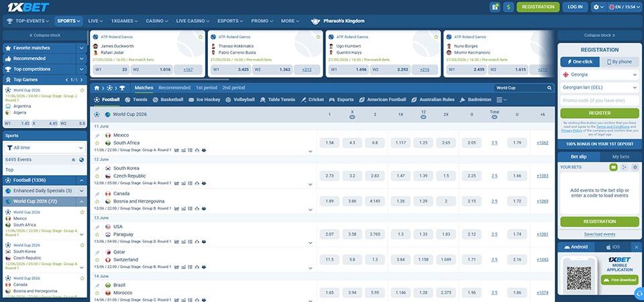Click the green REGISTER button
This screenshot has width=644, height=302.
(600, 113)
